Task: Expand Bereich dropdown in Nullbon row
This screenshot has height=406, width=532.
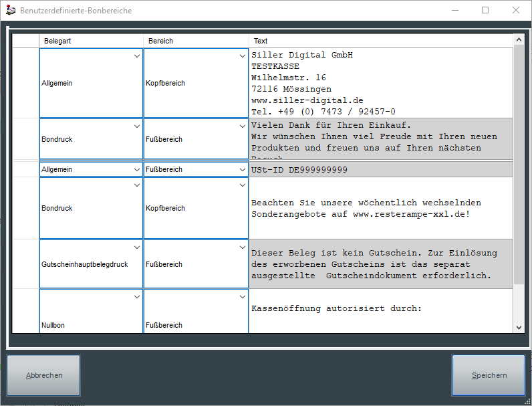Action: [x=243, y=297]
